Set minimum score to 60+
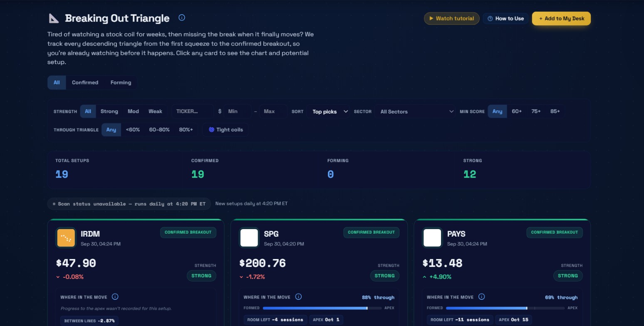Screen dimensions: 644x326 point(517,111)
